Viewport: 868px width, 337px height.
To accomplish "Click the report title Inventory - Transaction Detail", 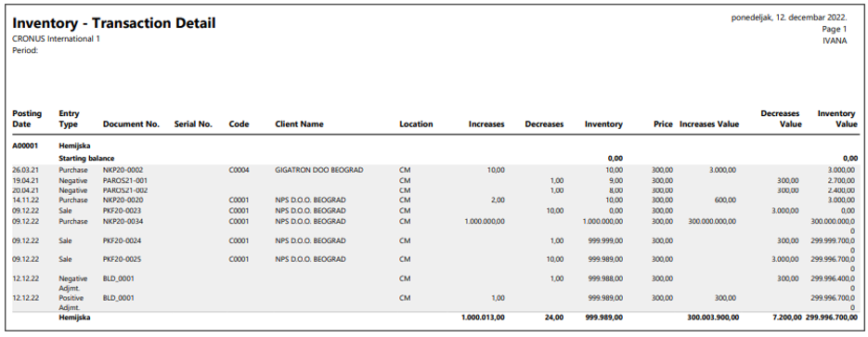I will (114, 23).
